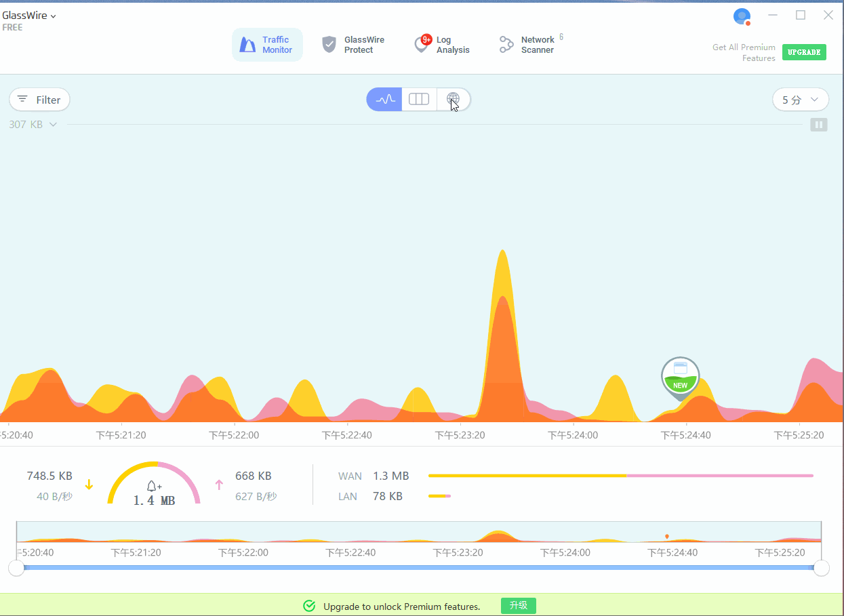The height and width of the screenshot is (616, 844).
Task: Open the GlassWire Protect tab
Action: pyautogui.click(x=353, y=45)
